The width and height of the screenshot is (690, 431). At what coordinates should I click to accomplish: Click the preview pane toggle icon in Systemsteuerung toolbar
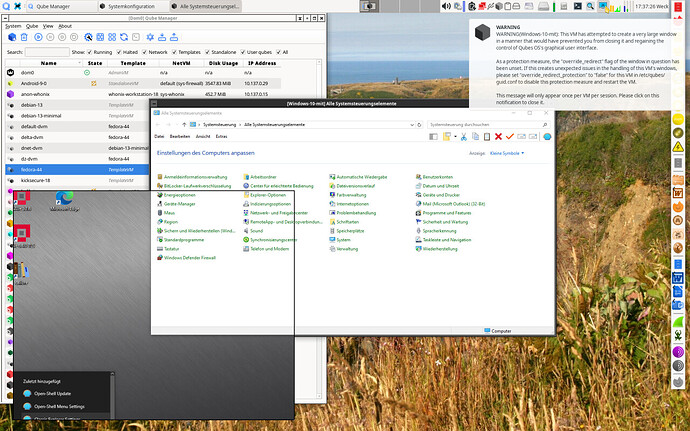[433, 137]
